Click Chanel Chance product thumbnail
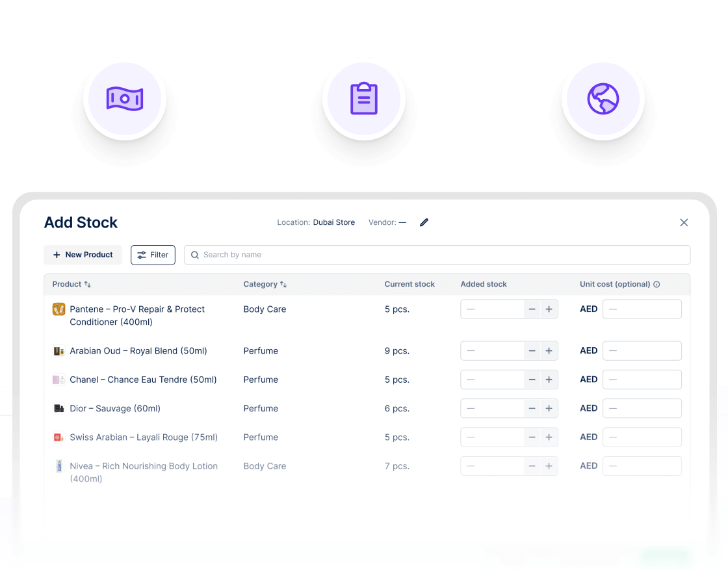 pyautogui.click(x=58, y=380)
